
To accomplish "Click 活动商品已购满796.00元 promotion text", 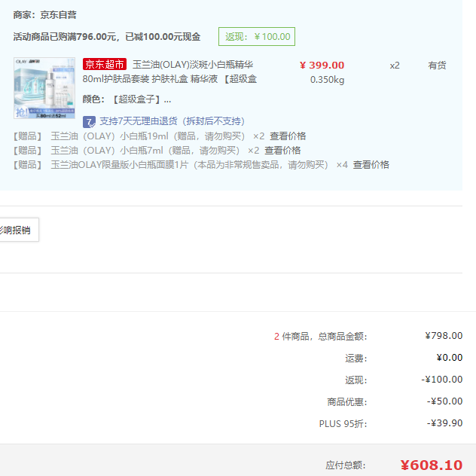I will (x=107, y=37).
